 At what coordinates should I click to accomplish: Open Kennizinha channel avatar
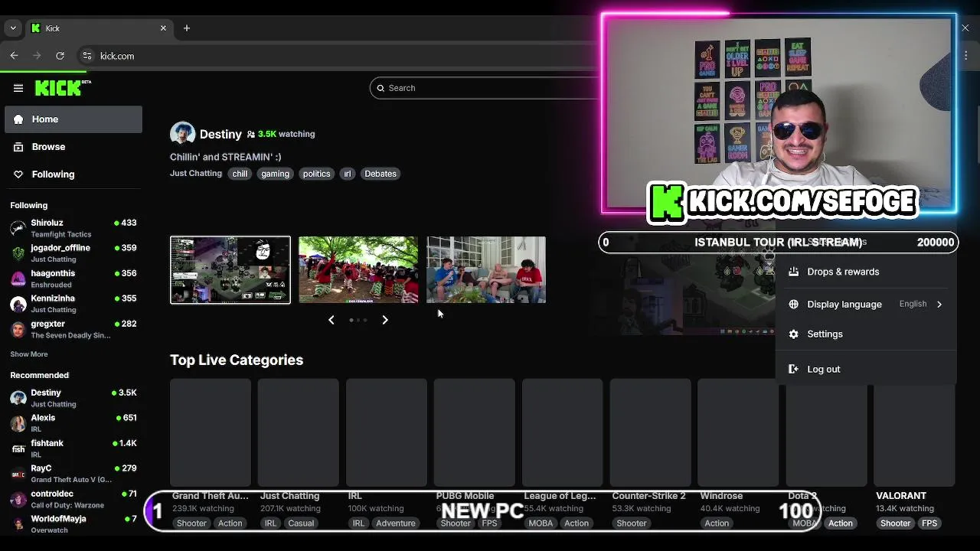[x=18, y=304]
